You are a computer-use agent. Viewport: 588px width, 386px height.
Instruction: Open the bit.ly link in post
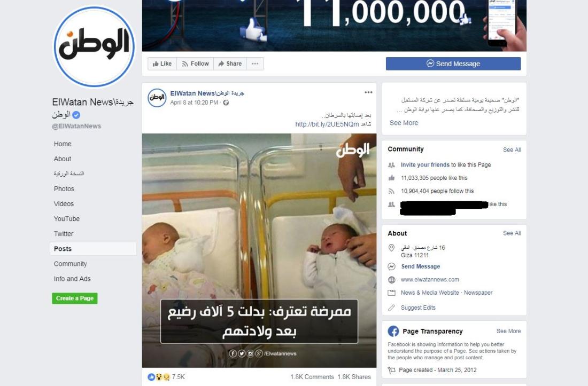pos(327,124)
